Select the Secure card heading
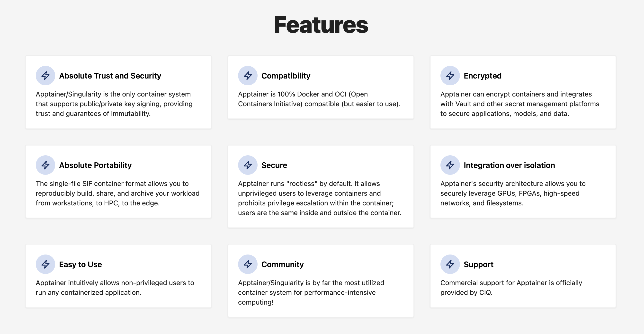 (x=274, y=165)
